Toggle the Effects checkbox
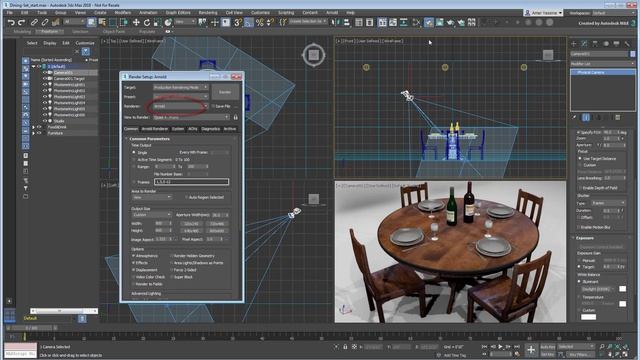The image size is (640, 360). [x=133, y=263]
